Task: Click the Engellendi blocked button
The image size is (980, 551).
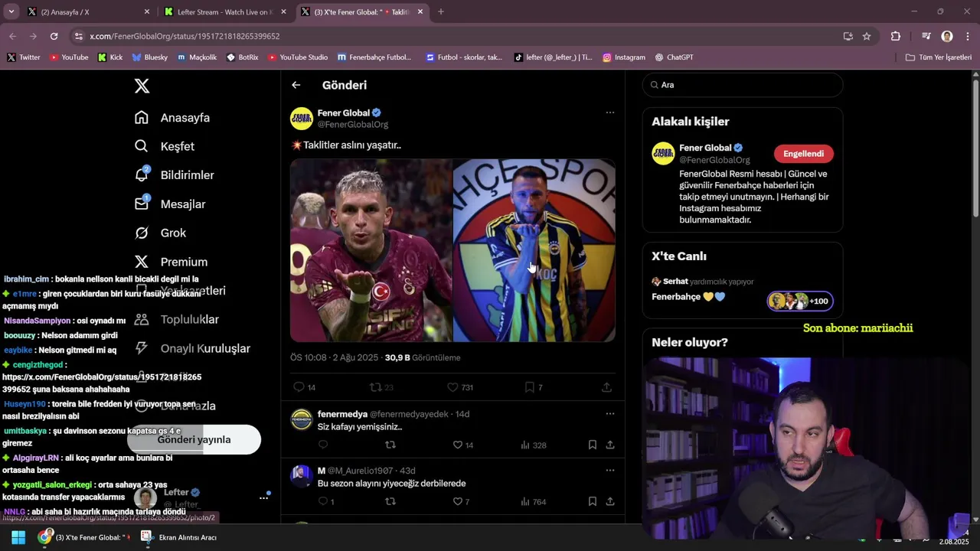Action: 803,154
